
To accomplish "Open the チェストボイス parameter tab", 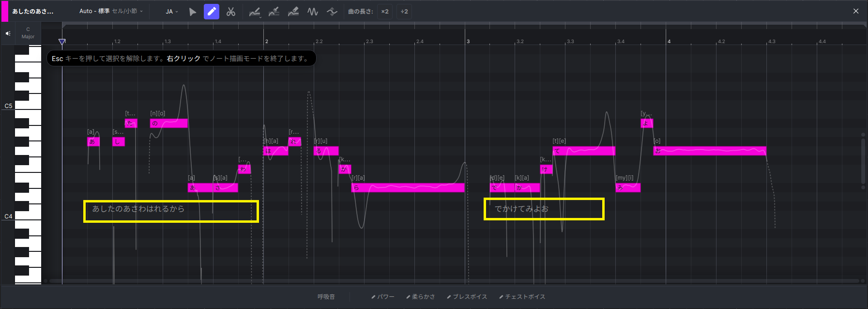I will point(522,297).
